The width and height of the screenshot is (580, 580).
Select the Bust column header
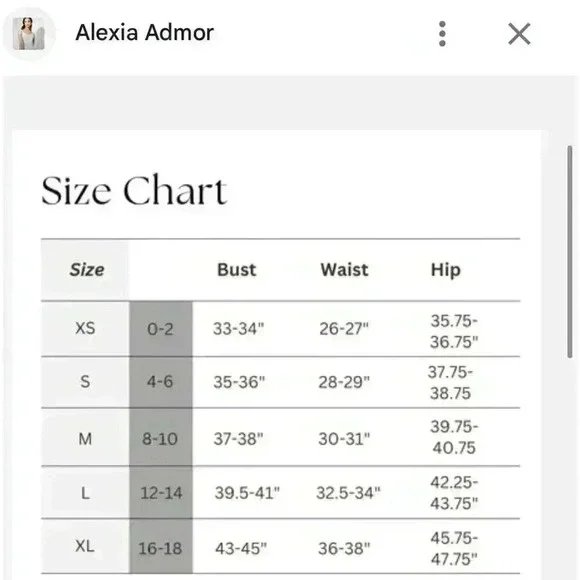[x=237, y=270]
